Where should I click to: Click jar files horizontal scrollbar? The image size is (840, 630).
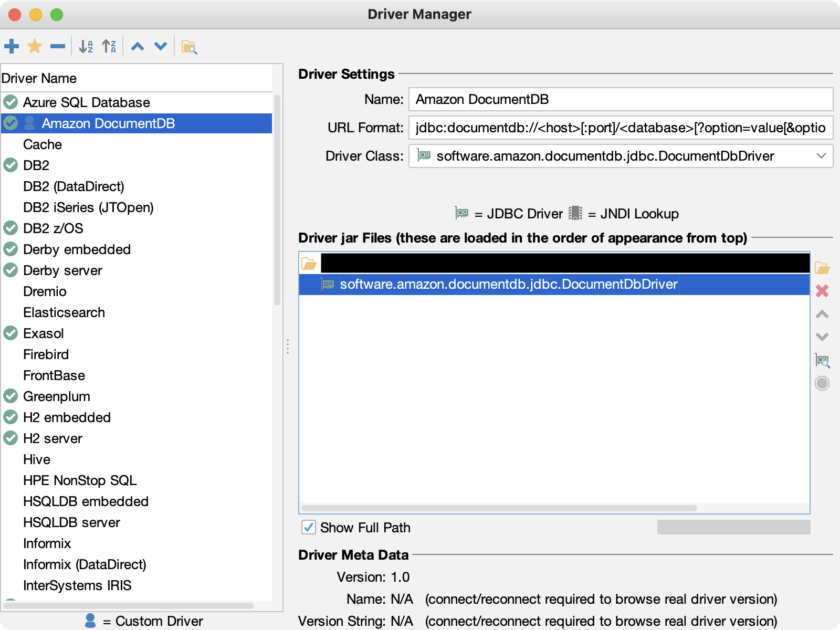point(499,508)
